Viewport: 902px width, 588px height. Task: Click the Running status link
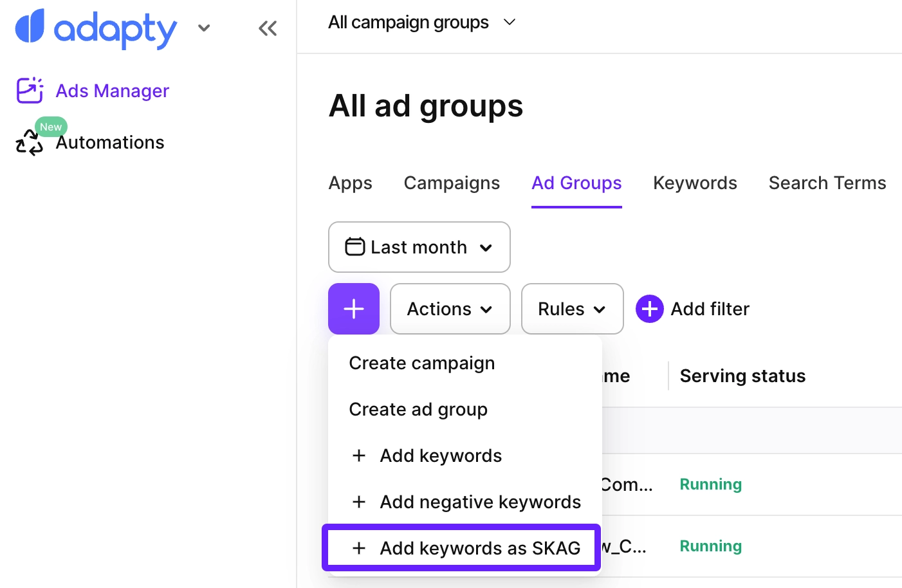pyautogui.click(x=710, y=484)
